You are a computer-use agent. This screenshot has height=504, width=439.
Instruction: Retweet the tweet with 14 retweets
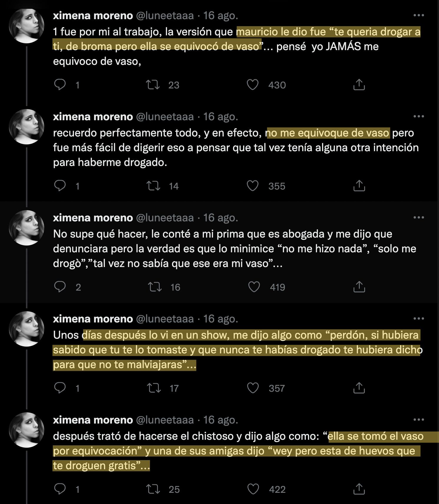pos(153,186)
